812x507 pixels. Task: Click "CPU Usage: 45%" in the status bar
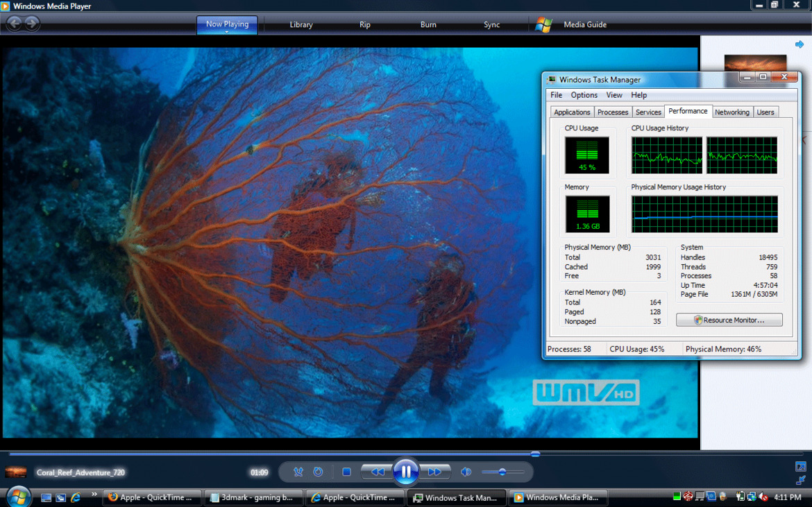click(x=637, y=349)
